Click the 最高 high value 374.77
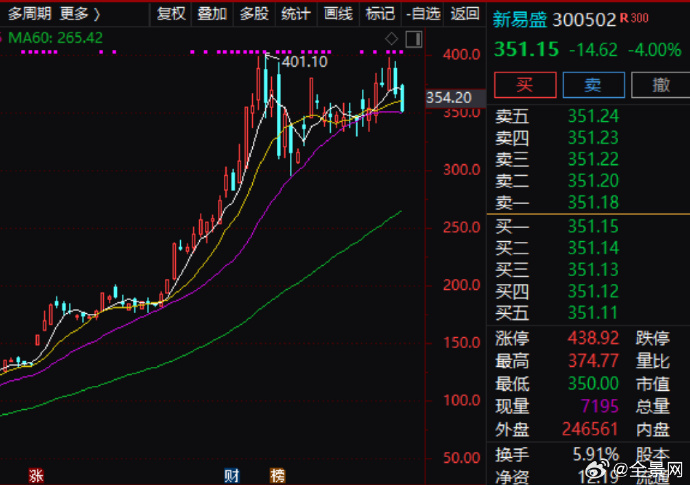The image size is (690, 485). pos(593,361)
